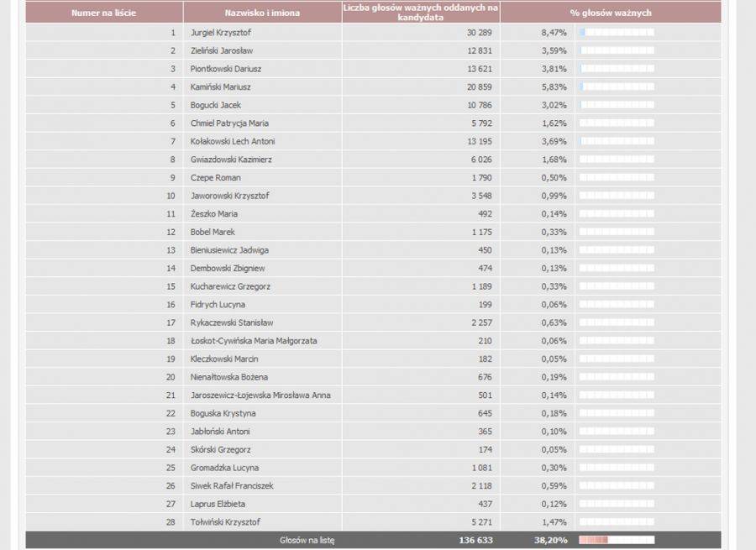Screen dimensions: 756x550
Task: Select the name Bieniusiewicz Jadwiga
Action: (x=229, y=250)
